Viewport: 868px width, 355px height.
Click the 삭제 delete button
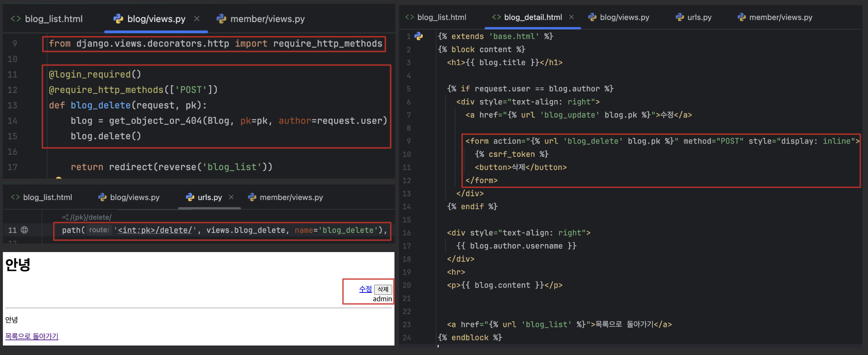point(383,289)
